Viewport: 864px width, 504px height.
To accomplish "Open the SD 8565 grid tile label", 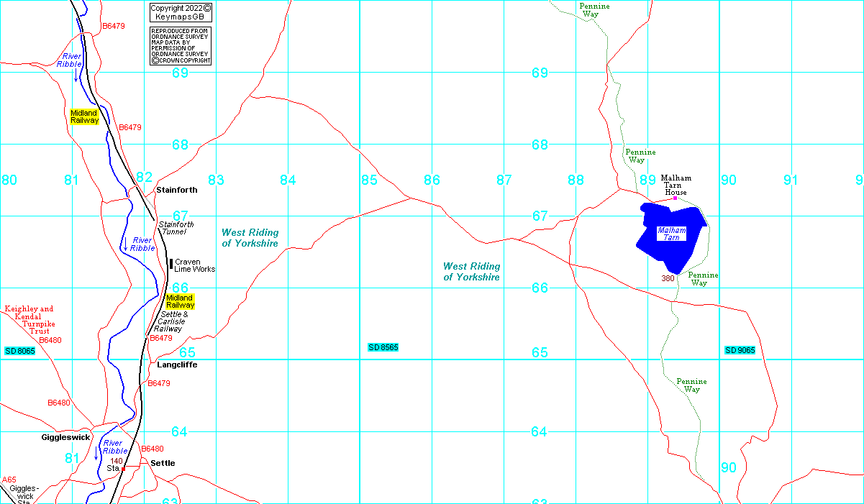I will (x=383, y=348).
